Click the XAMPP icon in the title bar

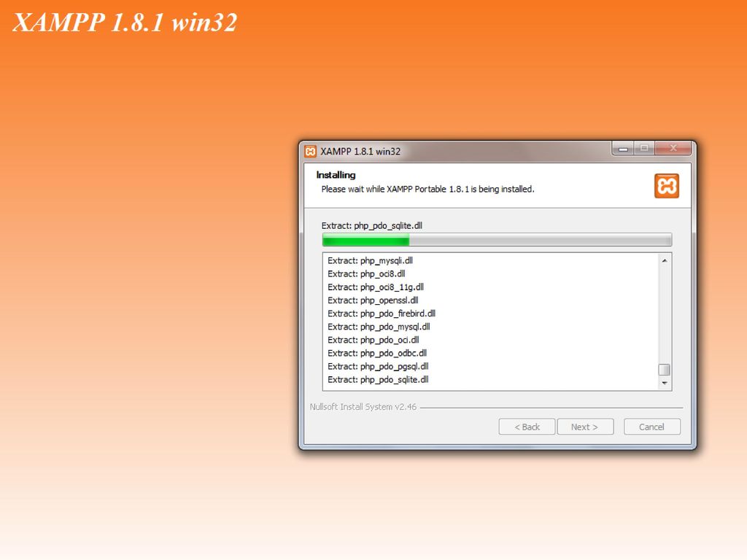click(x=310, y=152)
